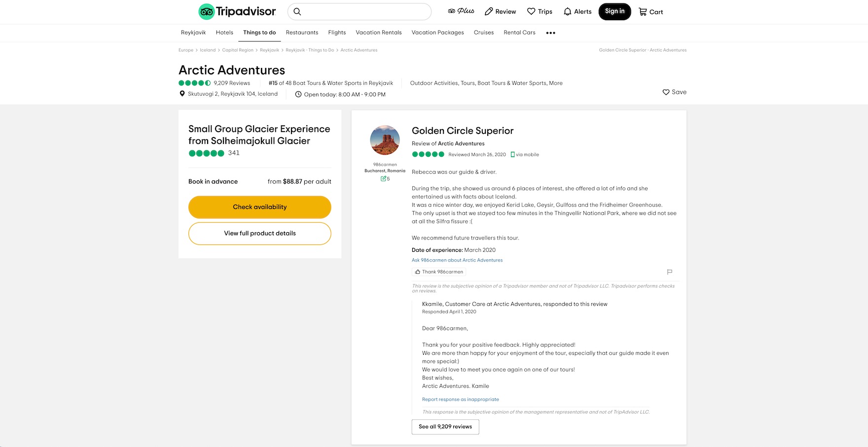Click the search magnifier icon
The image size is (868, 447).
297,12
